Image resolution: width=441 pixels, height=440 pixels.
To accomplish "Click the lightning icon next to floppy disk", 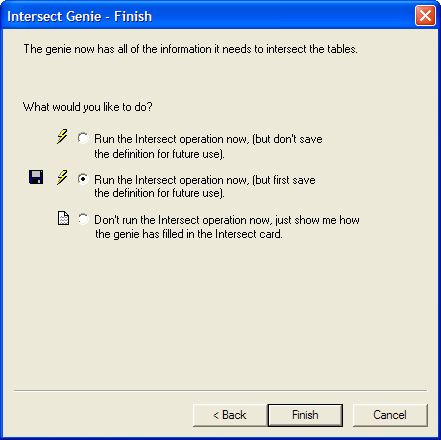I will (x=62, y=178).
